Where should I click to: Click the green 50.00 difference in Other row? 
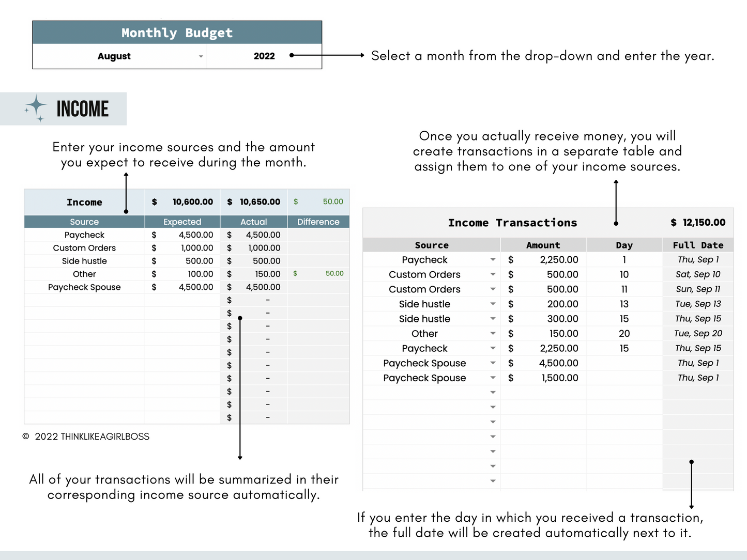334,274
